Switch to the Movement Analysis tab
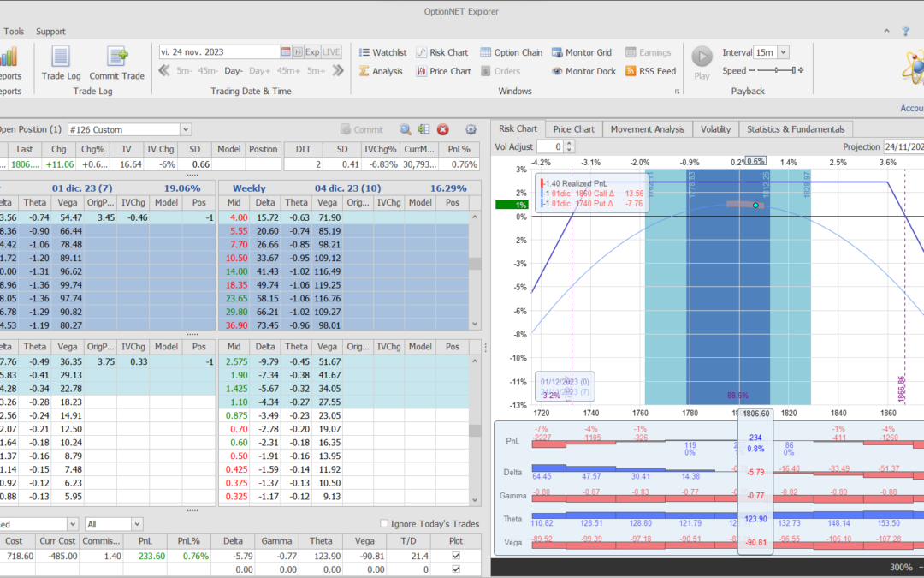The width and height of the screenshot is (924, 578). point(647,129)
